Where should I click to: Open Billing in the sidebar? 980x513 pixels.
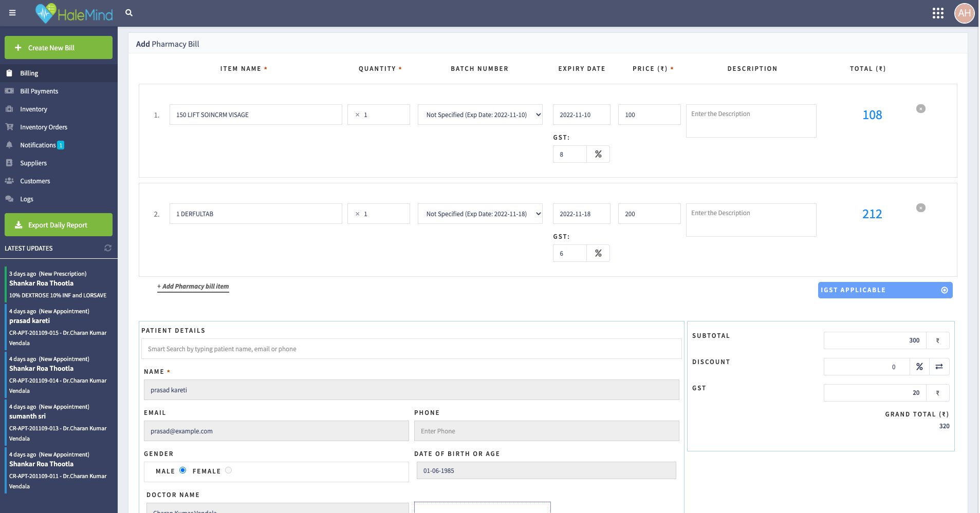(59, 73)
